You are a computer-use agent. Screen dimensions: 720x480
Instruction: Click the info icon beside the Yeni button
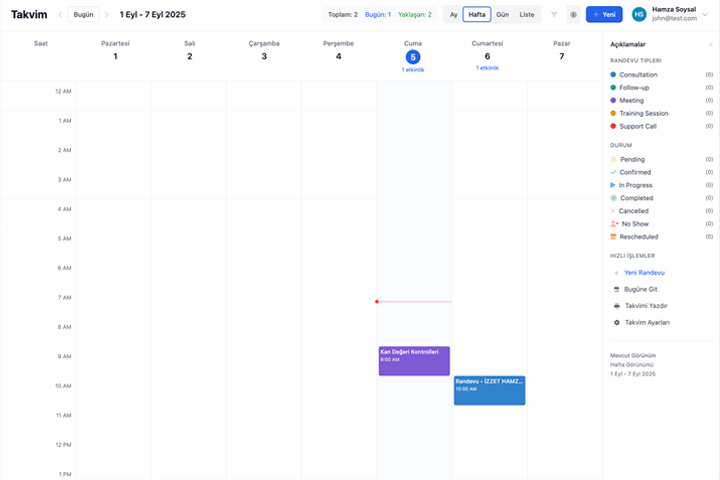[x=573, y=15]
